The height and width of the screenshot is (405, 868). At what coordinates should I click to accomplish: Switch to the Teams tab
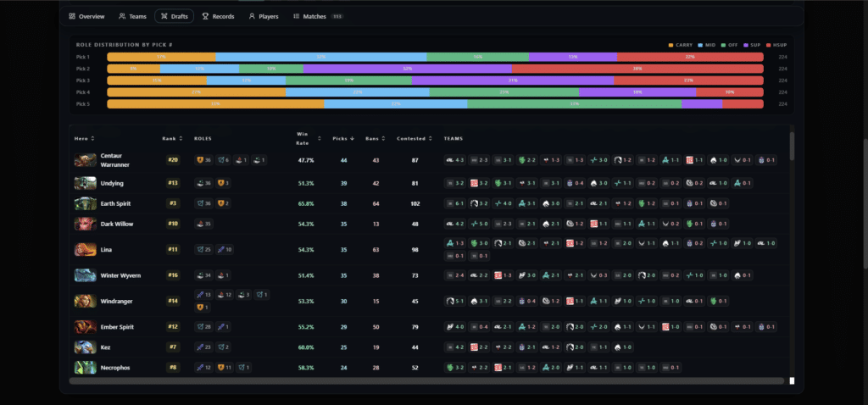pos(133,17)
